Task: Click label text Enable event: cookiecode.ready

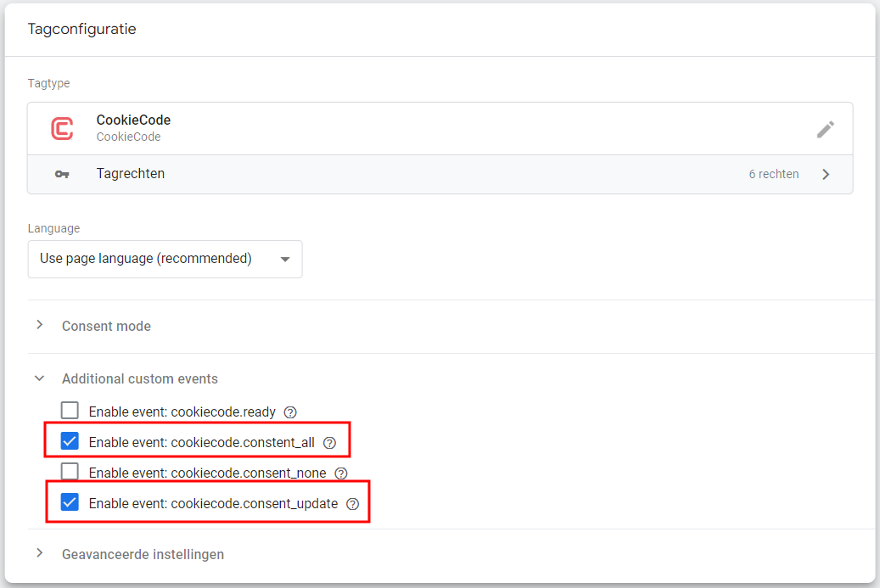Action: click(x=182, y=412)
